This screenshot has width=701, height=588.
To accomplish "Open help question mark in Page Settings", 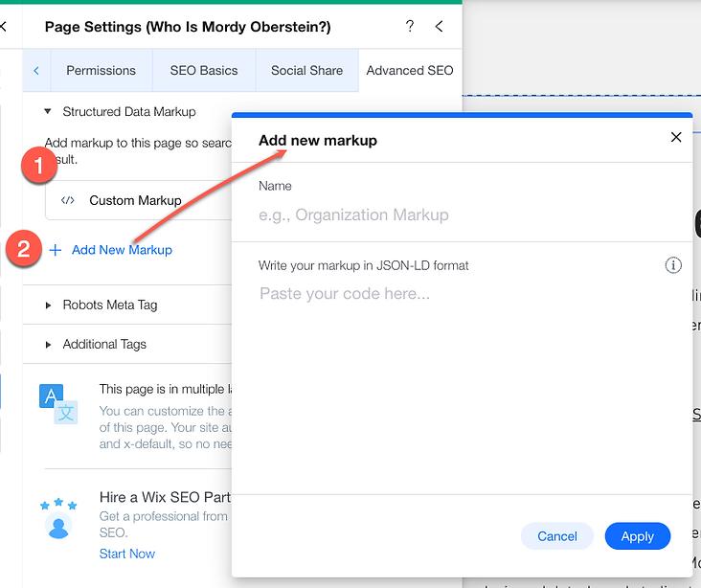I will pyautogui.click(x=410, y=27).
